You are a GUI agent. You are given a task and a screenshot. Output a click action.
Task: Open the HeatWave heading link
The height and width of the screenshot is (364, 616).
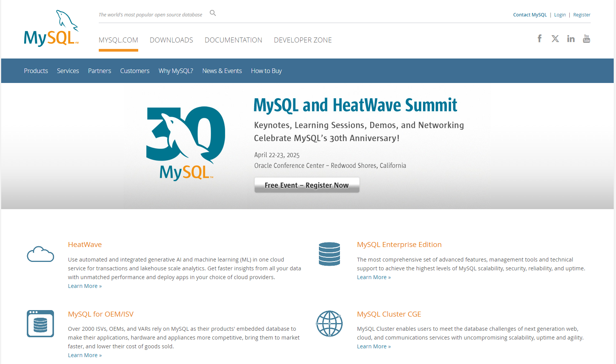click(x=85, y=244)
